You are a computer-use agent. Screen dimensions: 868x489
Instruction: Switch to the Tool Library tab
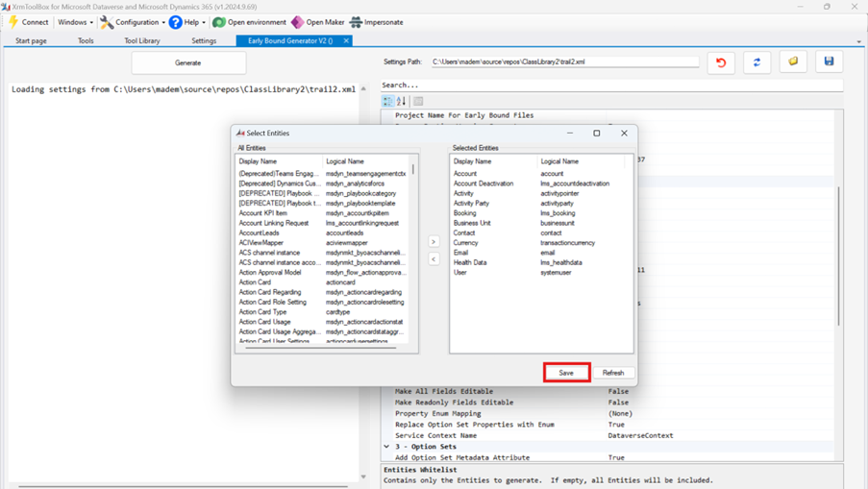pyautogui.click(x=142, y=41)
